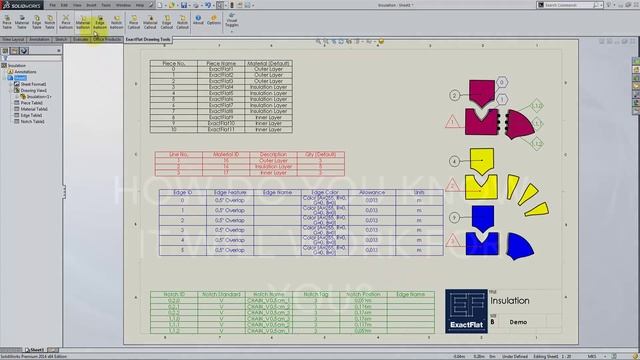
Task: Collapse the selected Sheet1 tree node
Action: (5, 78)
